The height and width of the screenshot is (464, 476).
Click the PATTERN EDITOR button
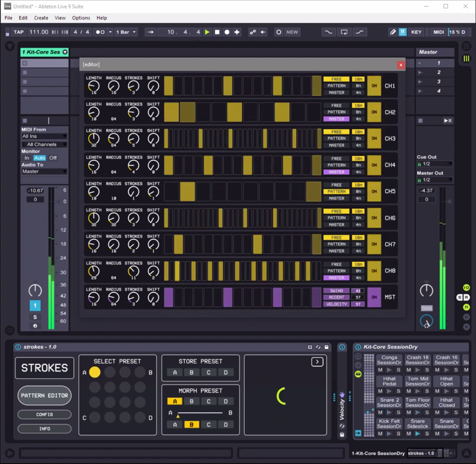[x=44, y=395]
